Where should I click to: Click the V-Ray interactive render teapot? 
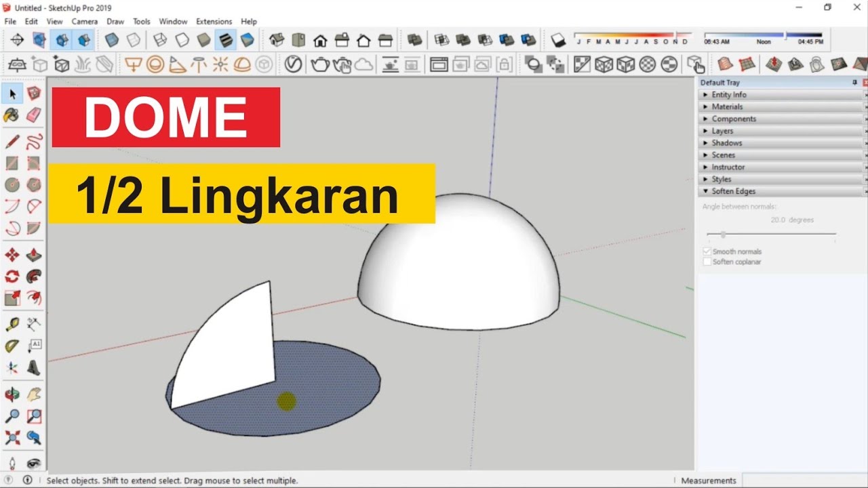tap(342, 64)
